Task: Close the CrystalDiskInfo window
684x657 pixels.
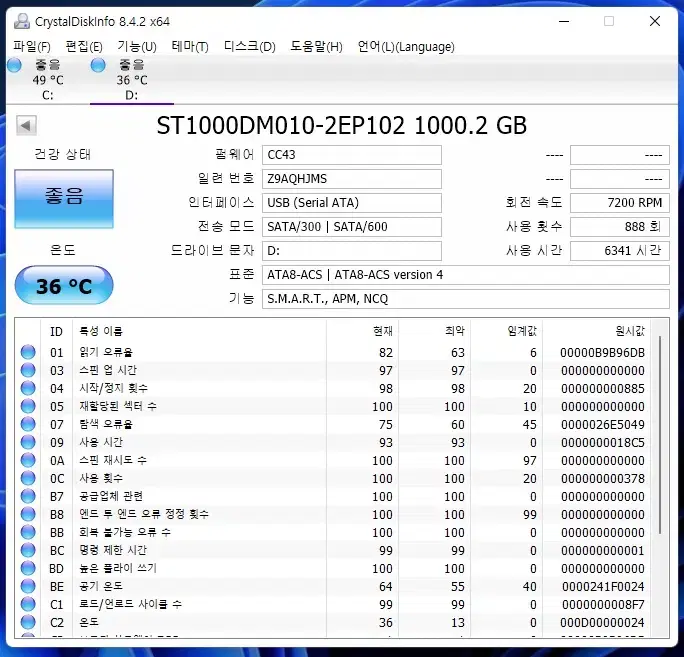Action: click(x=655, y=21)
